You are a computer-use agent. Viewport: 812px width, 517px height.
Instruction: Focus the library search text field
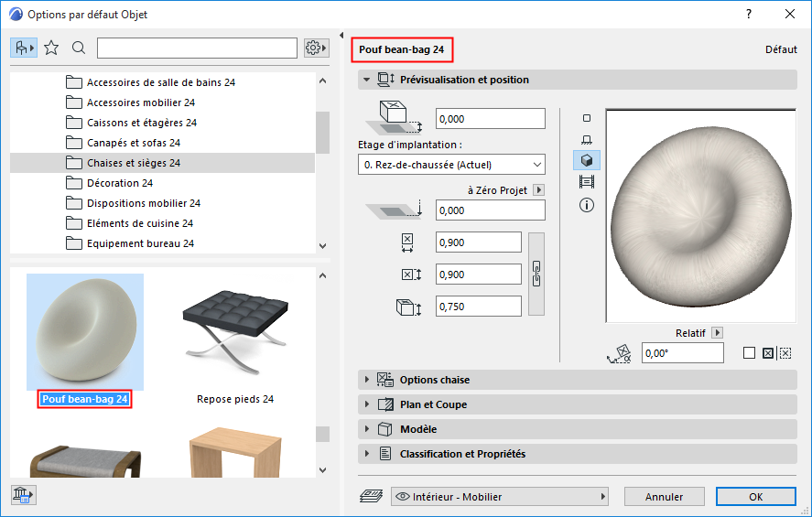198,48
